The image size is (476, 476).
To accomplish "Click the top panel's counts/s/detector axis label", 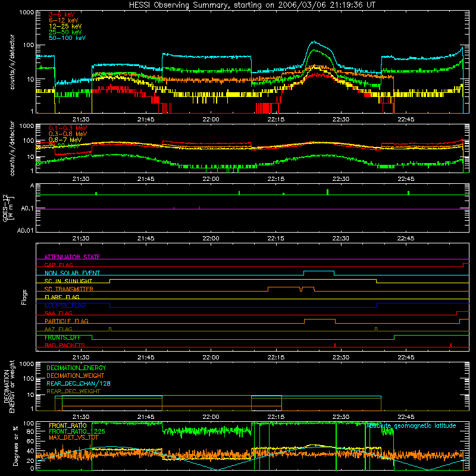I will coord(12,62).
